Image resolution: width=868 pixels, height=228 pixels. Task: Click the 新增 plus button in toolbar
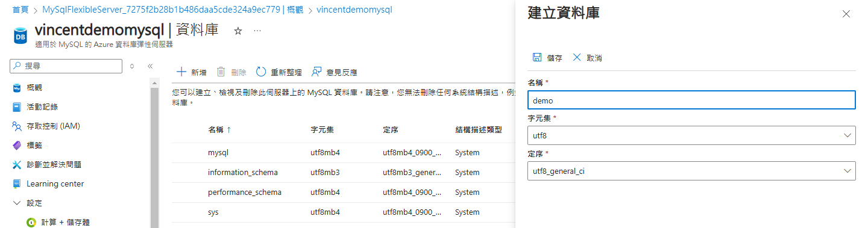pos(191,72)
